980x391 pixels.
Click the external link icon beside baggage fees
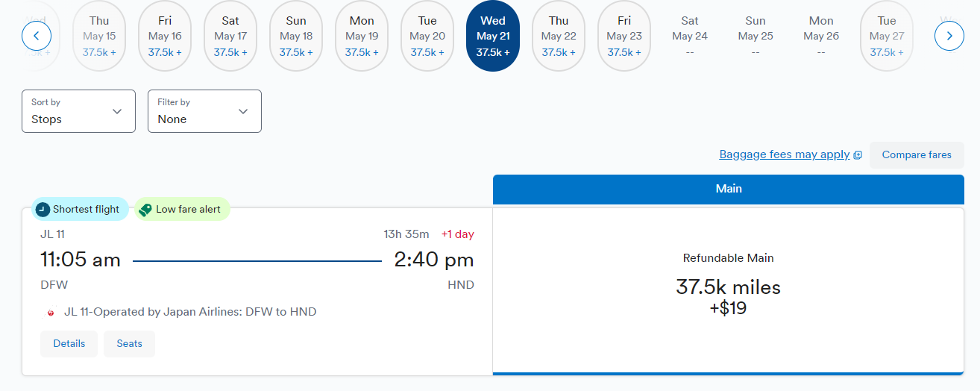click(858, 155)
